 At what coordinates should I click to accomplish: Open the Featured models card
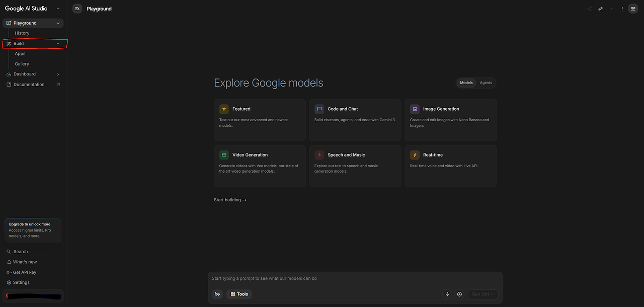click(260, 120)
